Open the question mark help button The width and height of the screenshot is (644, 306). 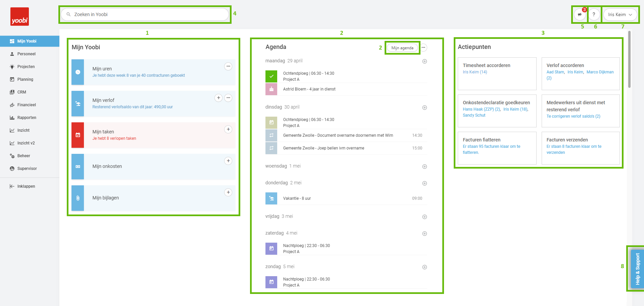594,14
